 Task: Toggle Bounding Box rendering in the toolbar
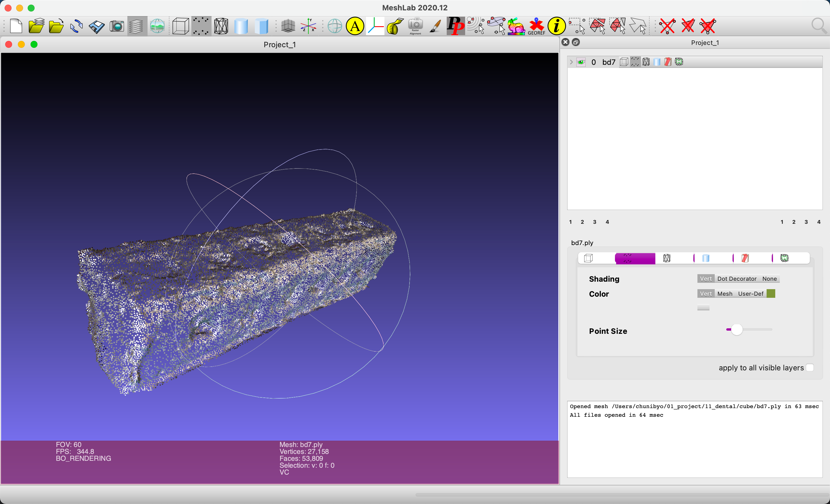pos(180,26)
